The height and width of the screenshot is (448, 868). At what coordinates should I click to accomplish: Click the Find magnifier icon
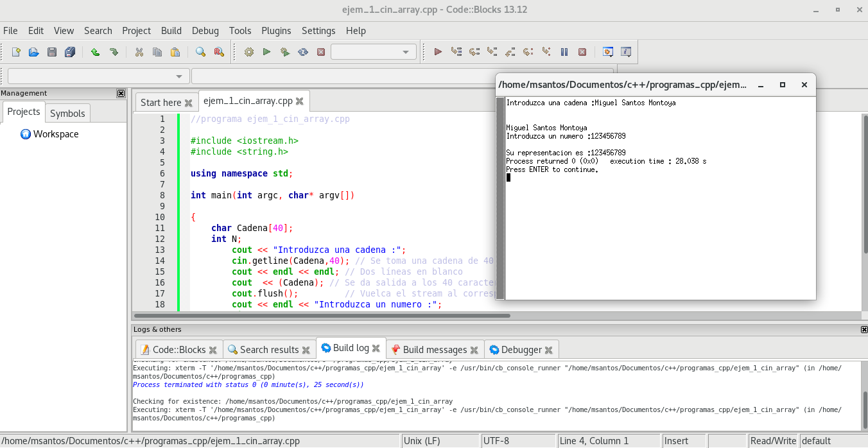[200, 52]
